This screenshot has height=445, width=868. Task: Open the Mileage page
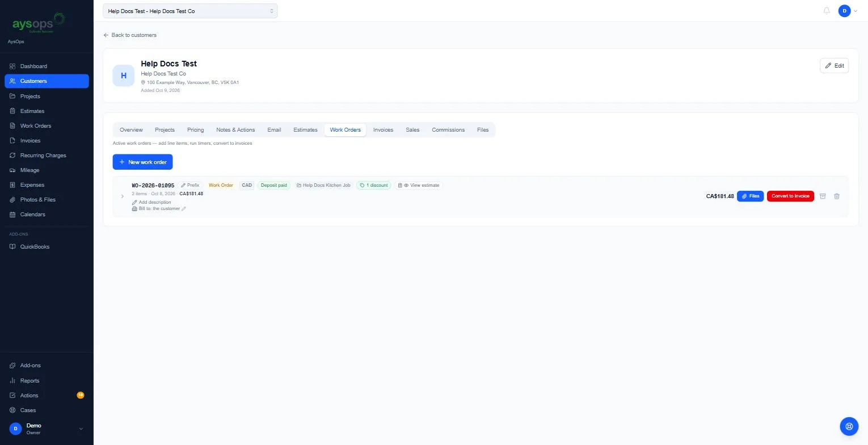(x=47, y=170)
